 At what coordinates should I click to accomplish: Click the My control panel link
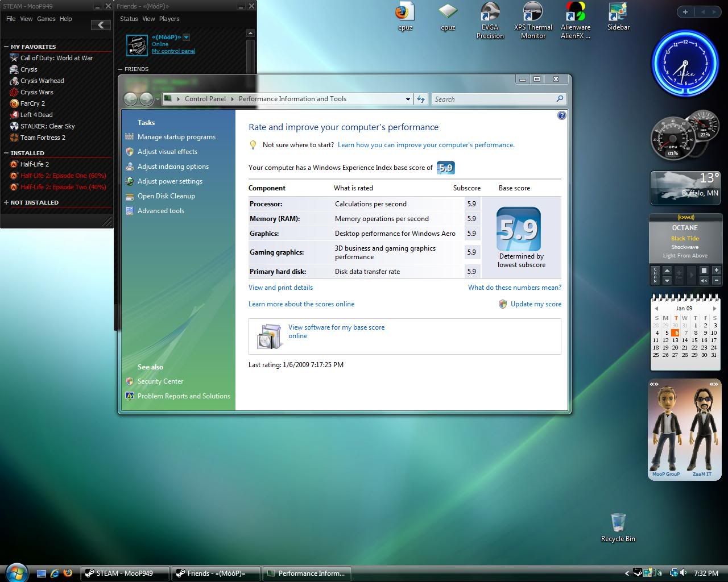pos(173,51)
